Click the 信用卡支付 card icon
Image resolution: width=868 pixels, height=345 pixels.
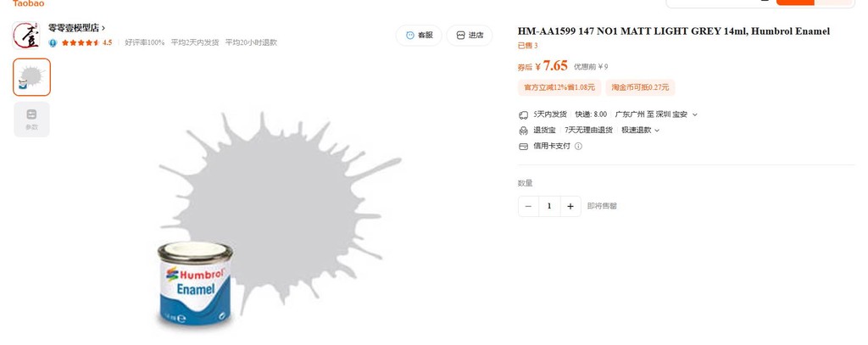pyautogui.click(x=523, y=146)
